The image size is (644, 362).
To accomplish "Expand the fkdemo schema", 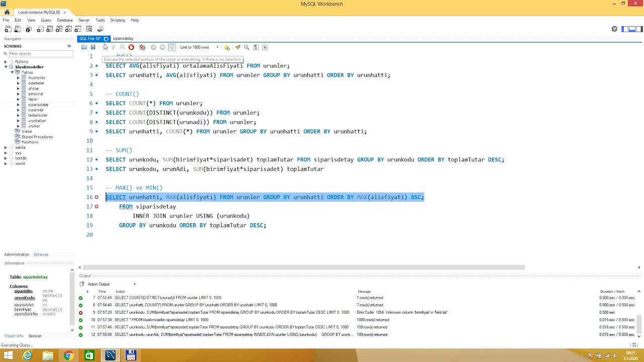I will 6,61.
